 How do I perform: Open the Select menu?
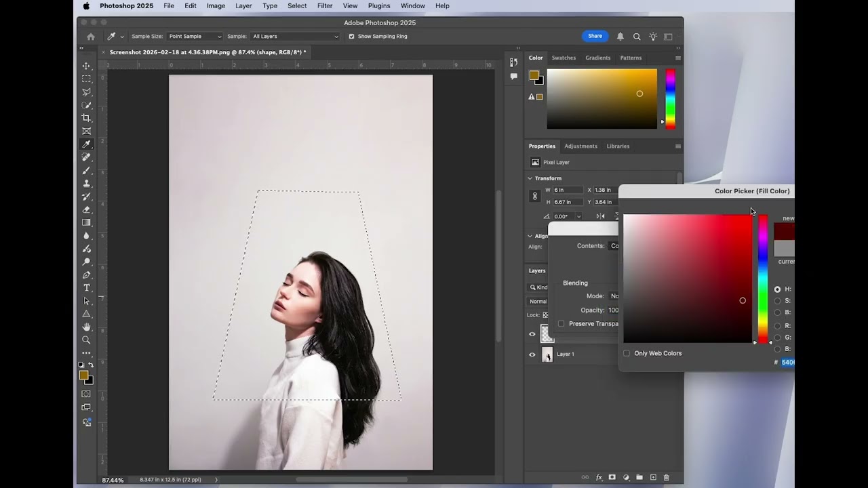297,5
